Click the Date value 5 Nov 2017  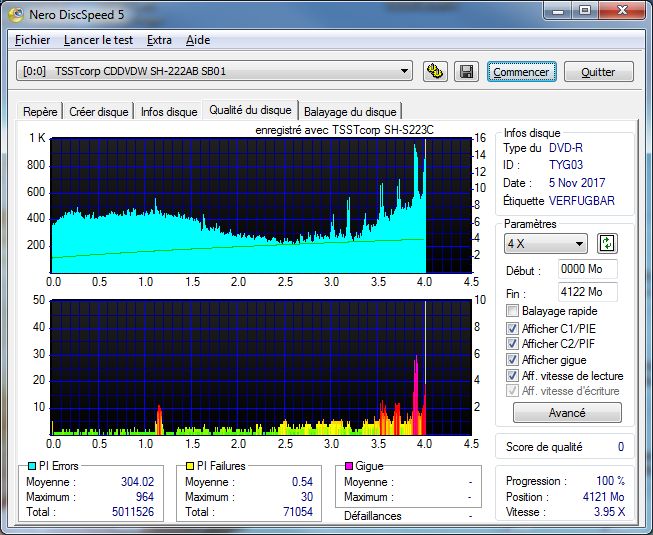point(577,183)
